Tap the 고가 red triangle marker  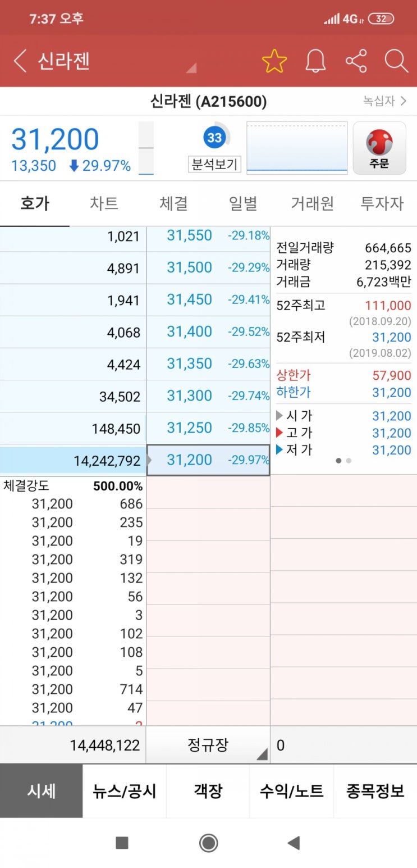(279, 433)
